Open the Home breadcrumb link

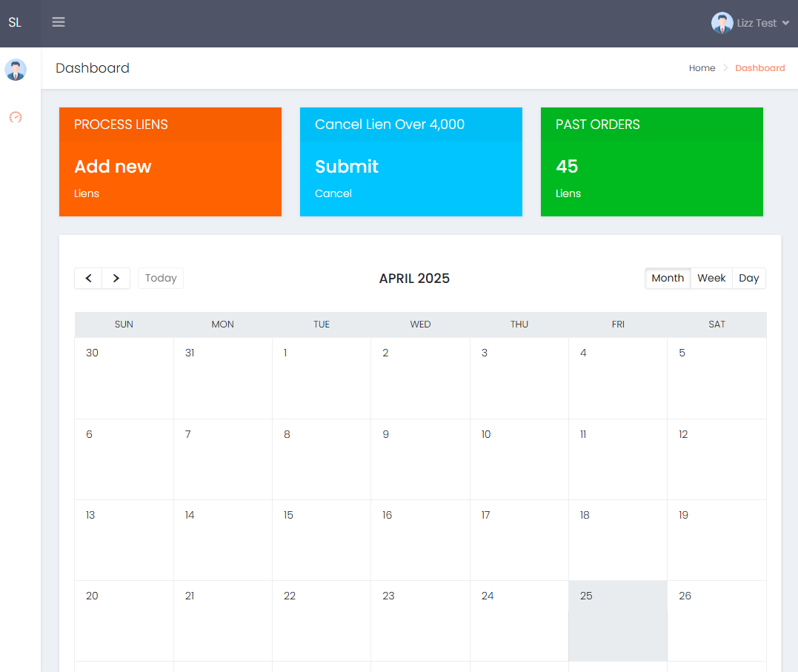pyautogui.click(x=702, y=67)
